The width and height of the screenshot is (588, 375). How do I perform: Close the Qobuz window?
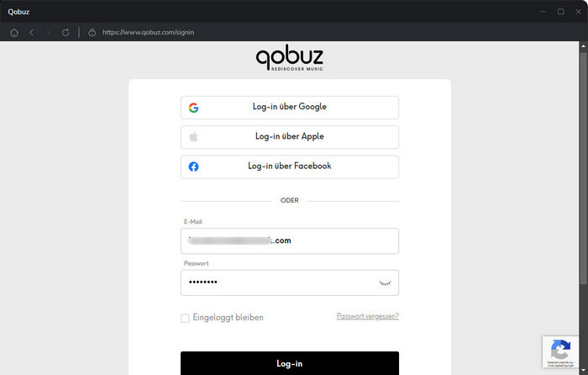click(578, 12)
